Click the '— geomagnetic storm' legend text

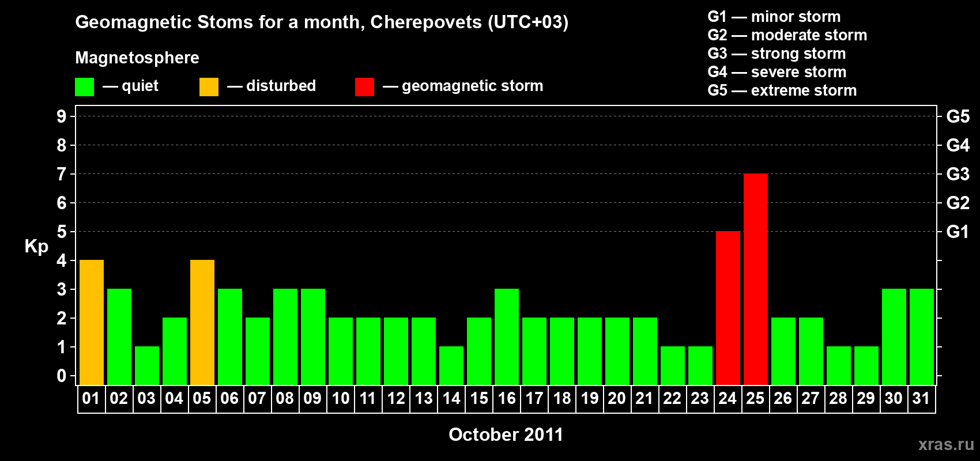coord(463,86)
